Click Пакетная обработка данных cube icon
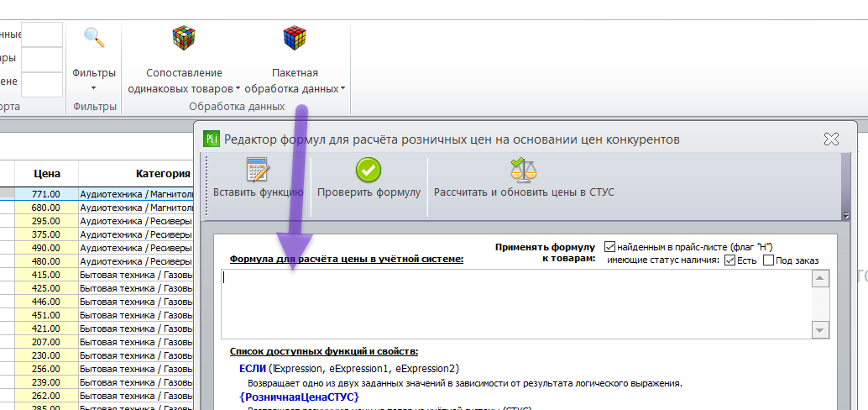The image size is (868, 410). point(295,39)
